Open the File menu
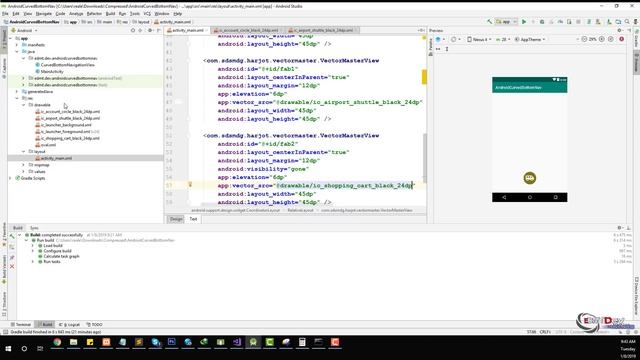The image size is (640, 360). 5,13
